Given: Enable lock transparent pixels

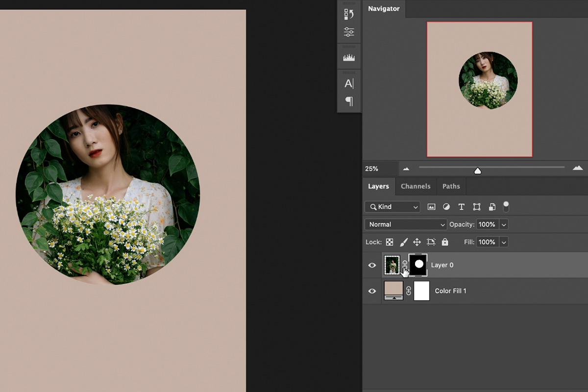Looking at the screenshot, I should pos(389,242).
